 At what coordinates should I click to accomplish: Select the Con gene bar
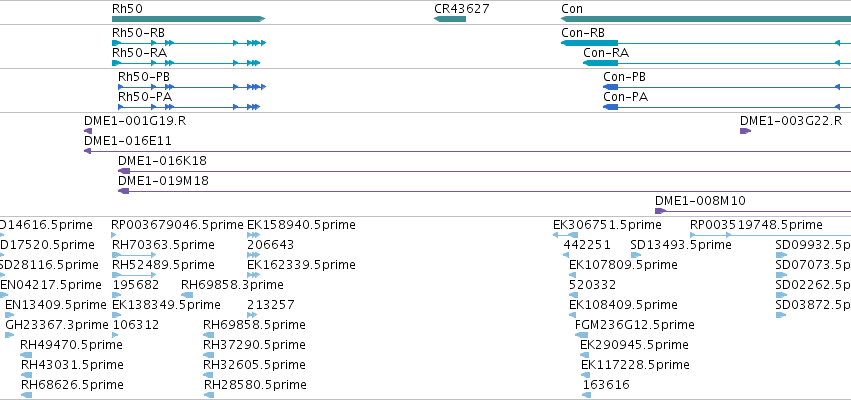pyautogui.click(x=706, y=19)
